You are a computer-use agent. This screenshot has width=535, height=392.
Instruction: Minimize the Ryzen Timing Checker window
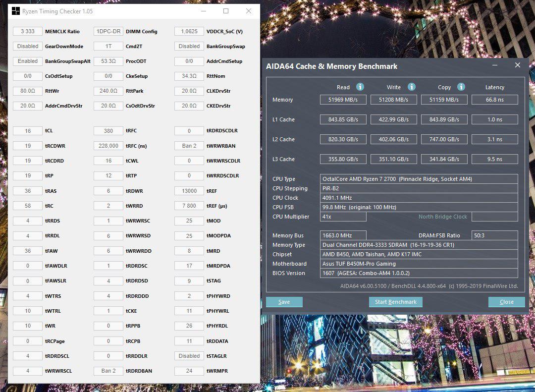(x=204, y=11)
